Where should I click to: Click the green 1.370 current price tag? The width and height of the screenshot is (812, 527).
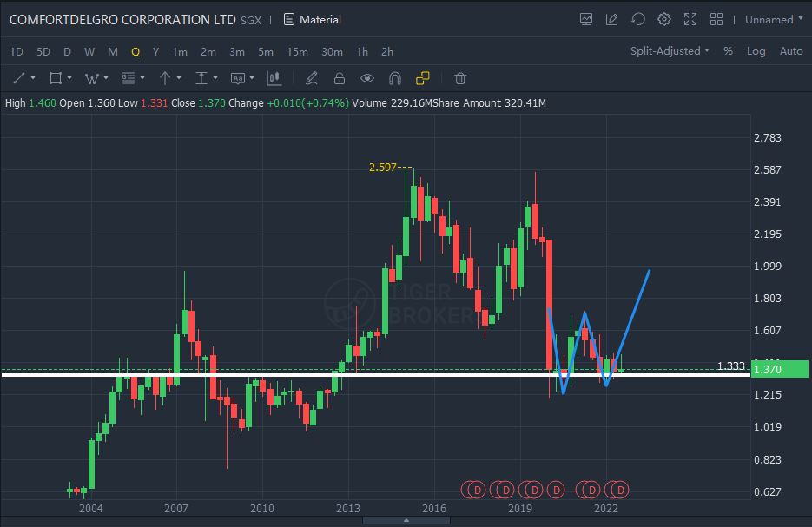[x=780, y=369]
